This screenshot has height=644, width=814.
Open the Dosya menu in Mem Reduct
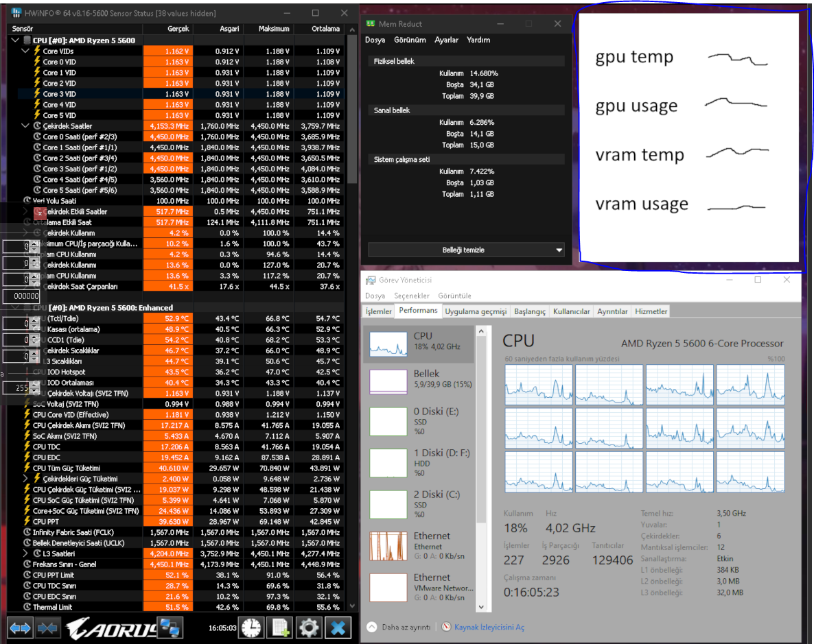pos(375,40)
